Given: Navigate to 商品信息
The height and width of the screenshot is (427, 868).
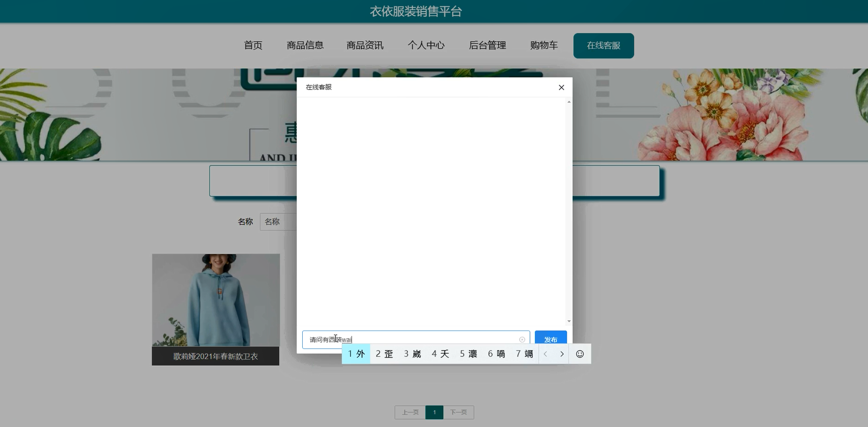Looking at the screenshot, I should point(305,46).
